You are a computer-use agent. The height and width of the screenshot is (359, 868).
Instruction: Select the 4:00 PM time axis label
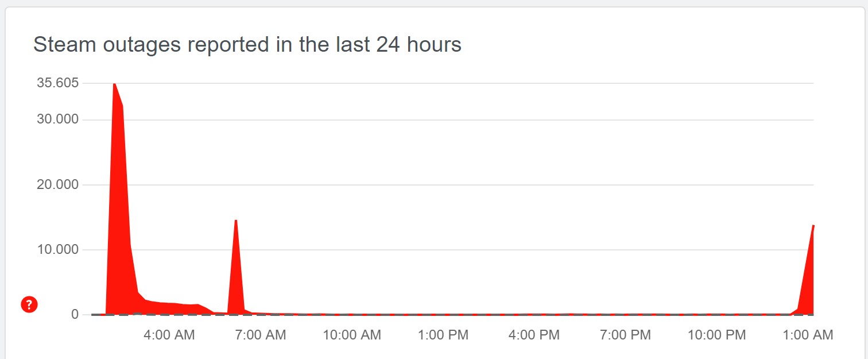tap(534, 335)
